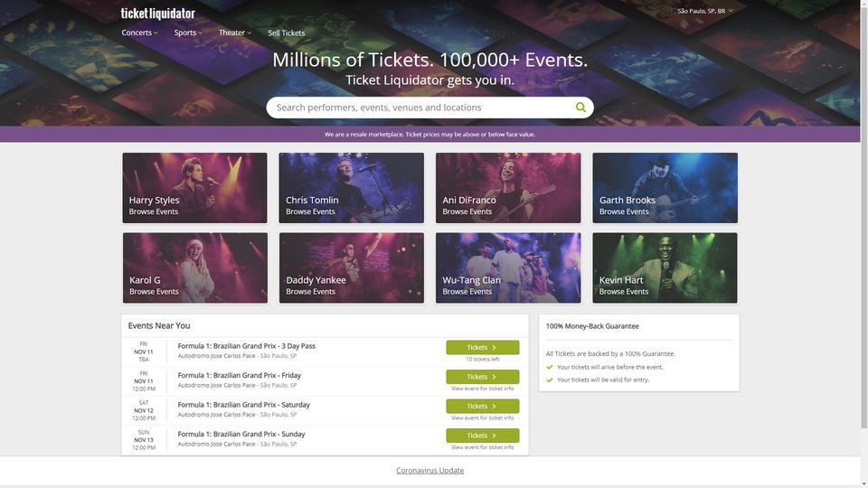
Task: Get Tickets for Grand Prix Sunday
Action: pos(483,436)
